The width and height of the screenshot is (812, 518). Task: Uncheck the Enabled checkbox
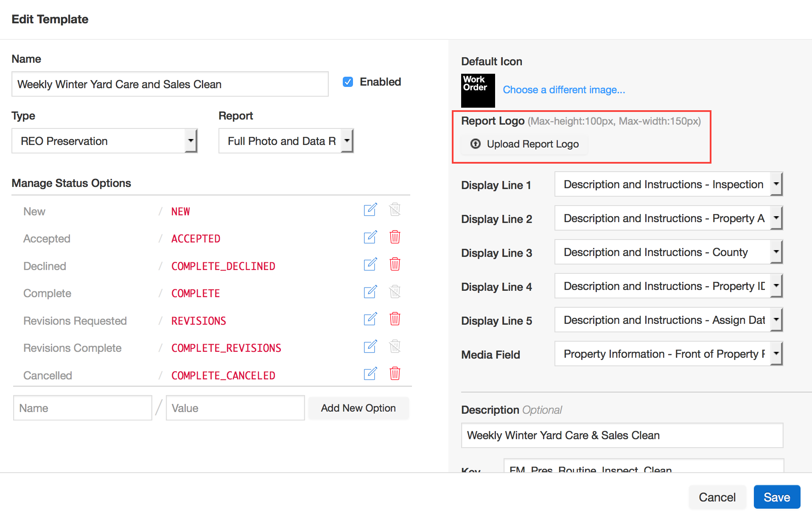(x=348, y=82)
